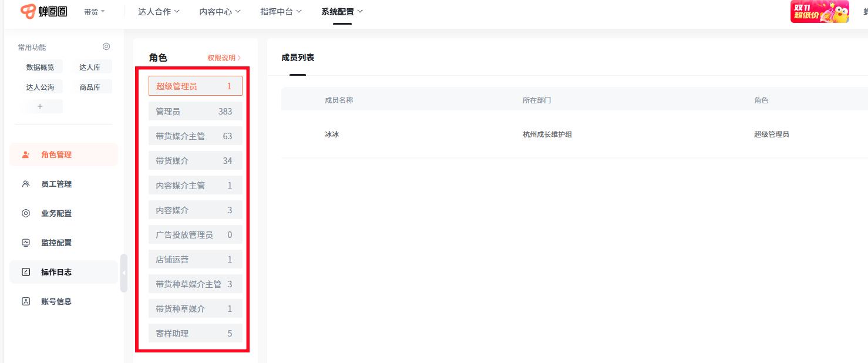Select the 管理员 role
This screenshot has width=868, height=363.
click(195, 111)
